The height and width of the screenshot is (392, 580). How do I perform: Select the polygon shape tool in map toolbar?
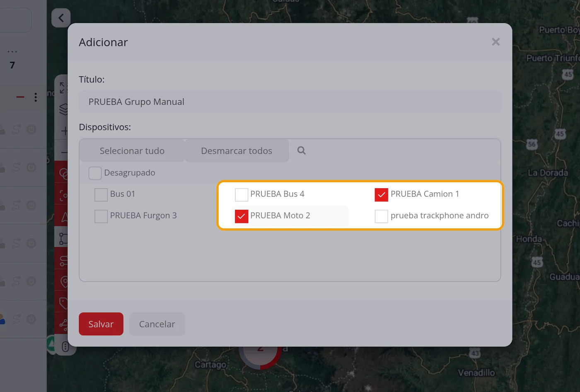pyautogui.click(x=63, y=238)
